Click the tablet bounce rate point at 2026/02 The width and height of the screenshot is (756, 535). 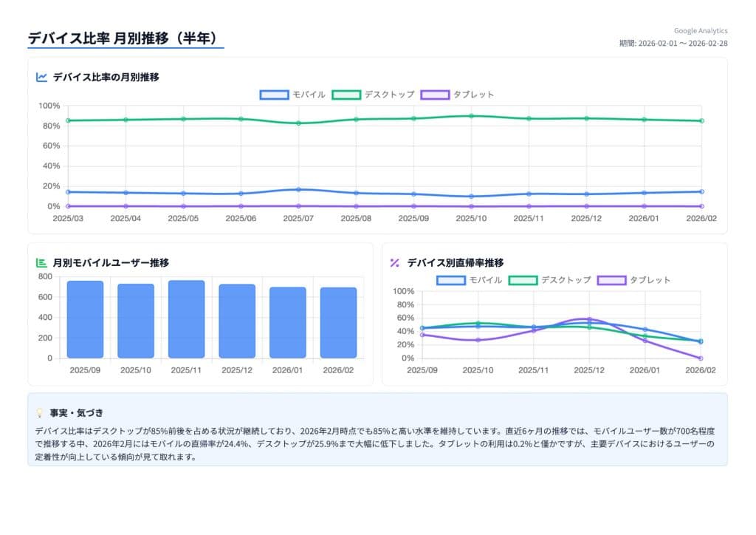click(701, 358)
